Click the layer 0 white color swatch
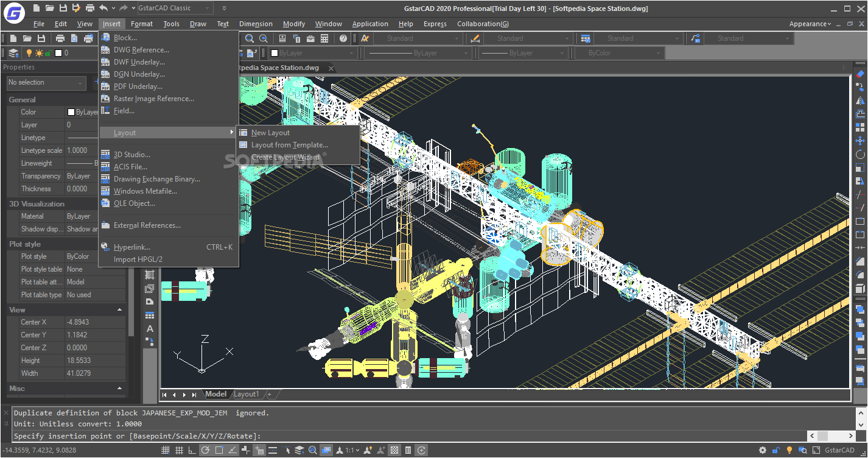 pyautogui.click(x=58, y=53)
